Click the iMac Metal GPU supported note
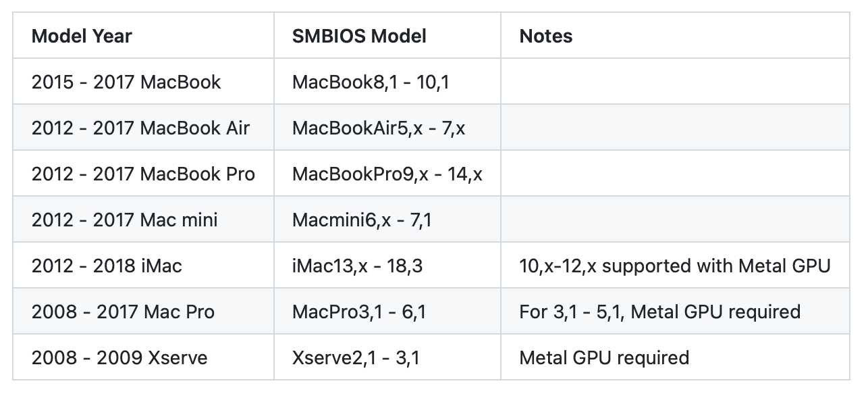Screen dimensions: 868x396 (674, 266)
